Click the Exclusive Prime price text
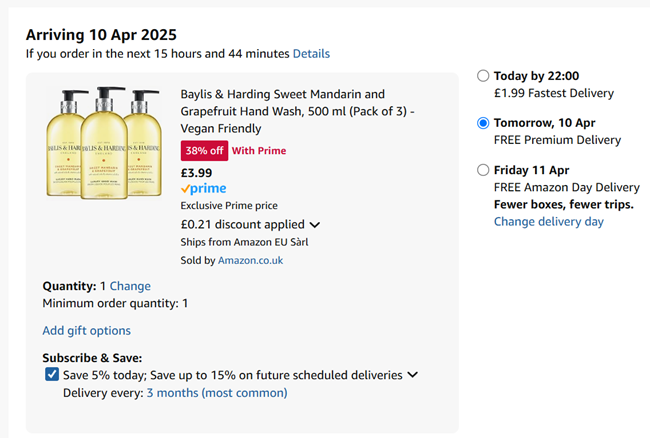 pyautogui.click(x=229, y=206)
